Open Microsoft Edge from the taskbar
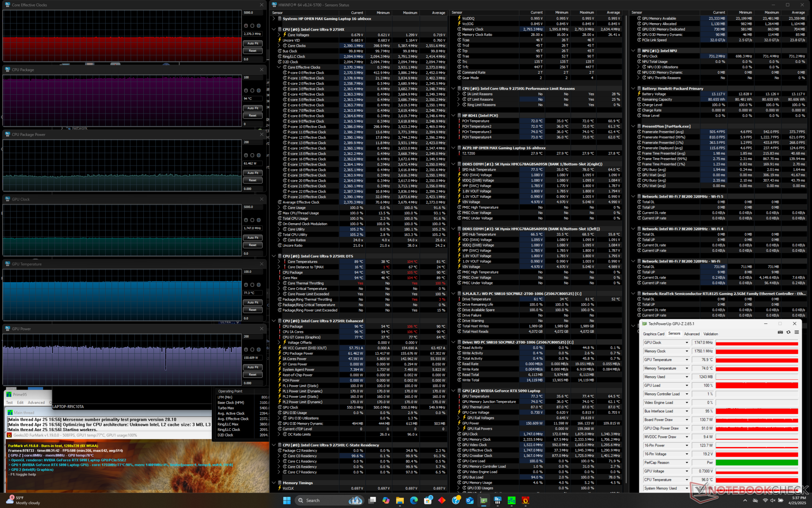 click(414, 500)
